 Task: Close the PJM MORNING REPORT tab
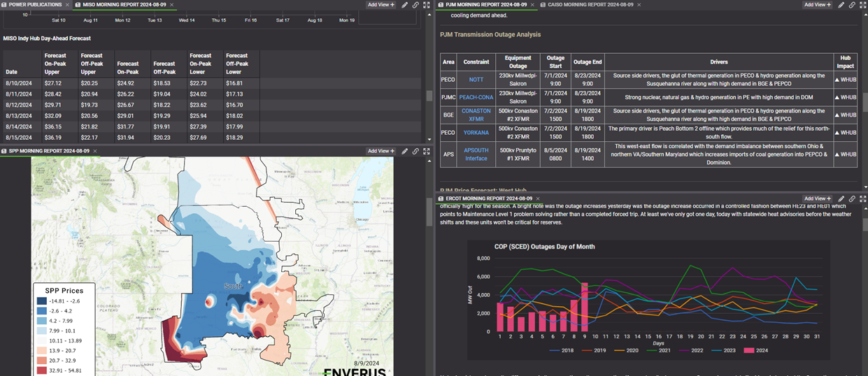533,5
